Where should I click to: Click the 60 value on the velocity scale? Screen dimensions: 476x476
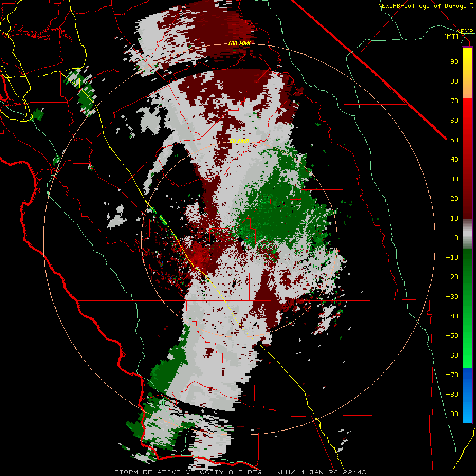pos(454,120)
